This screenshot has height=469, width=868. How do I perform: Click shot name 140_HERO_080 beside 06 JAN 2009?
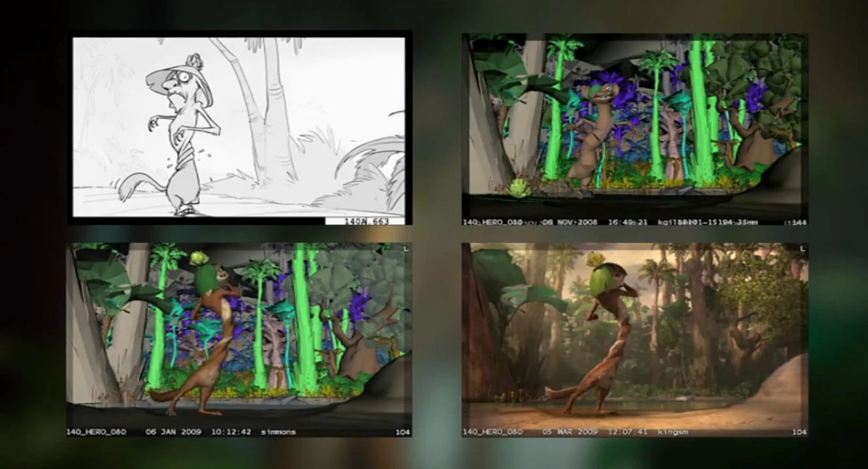point(96,432)
